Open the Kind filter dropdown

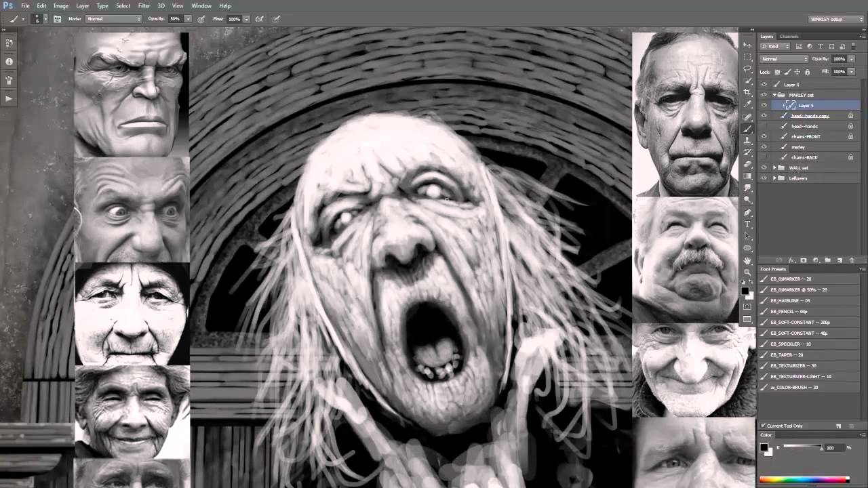[x=776, y=46]
